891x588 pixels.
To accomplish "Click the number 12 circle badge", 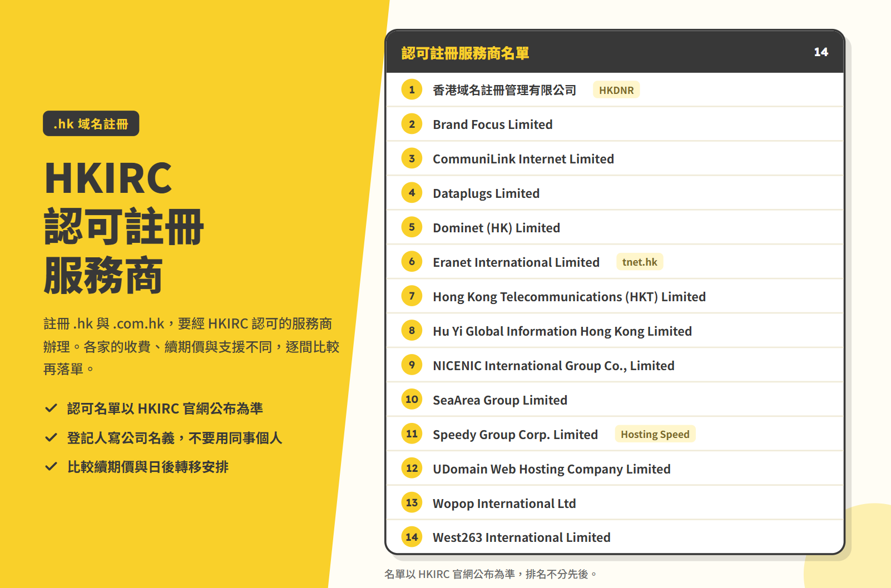I will [x=412, y=469].
